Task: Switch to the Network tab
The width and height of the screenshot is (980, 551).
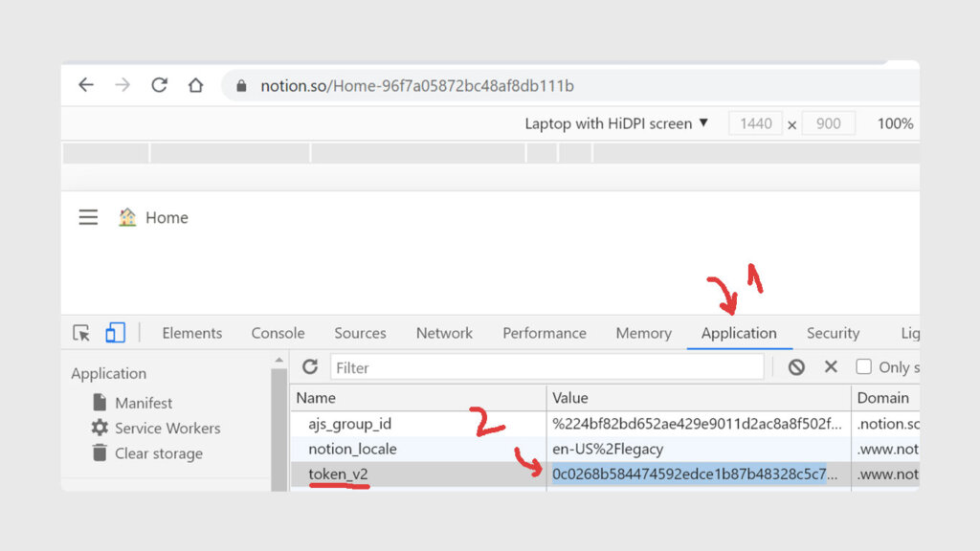Action: [x=444, y=333]
